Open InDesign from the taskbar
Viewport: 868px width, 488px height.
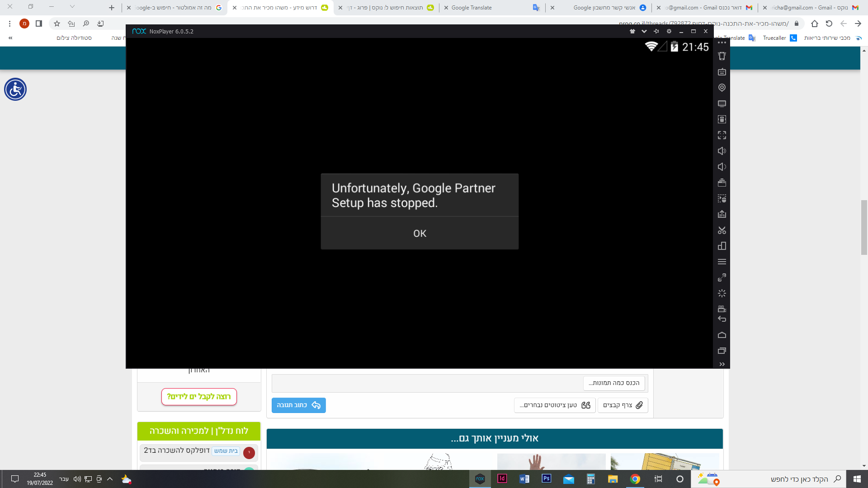pos(502,479)
